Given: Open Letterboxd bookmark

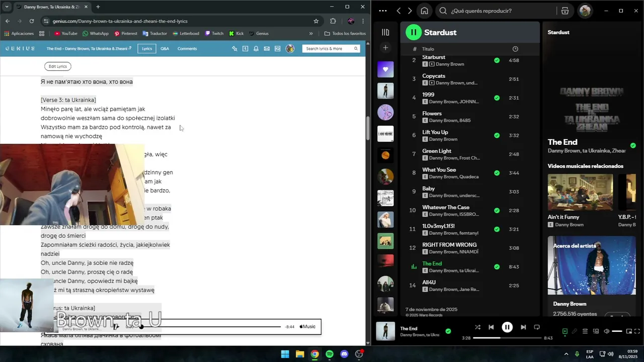Looking at the screenshot, I should [x=186, y=34].
